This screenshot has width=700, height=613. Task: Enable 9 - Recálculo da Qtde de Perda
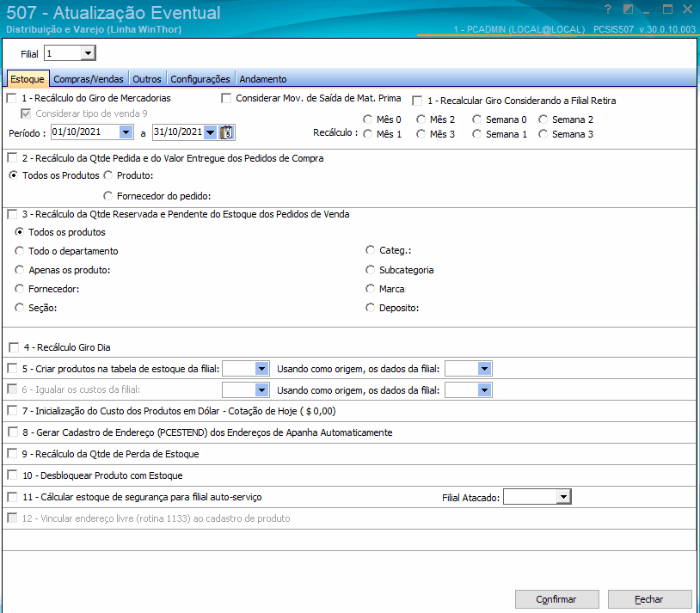pos(13,454)
